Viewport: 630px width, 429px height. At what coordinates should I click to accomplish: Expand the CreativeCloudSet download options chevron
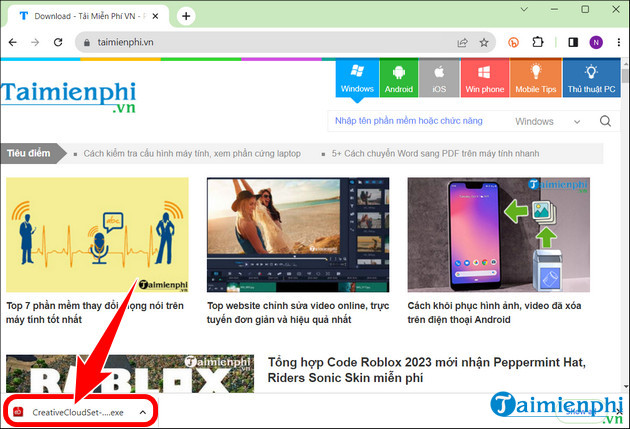(x=143, y=413)
